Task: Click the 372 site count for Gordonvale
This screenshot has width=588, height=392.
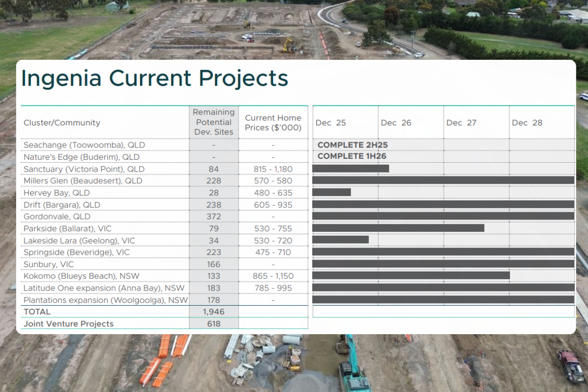Action: coord(214,217)
